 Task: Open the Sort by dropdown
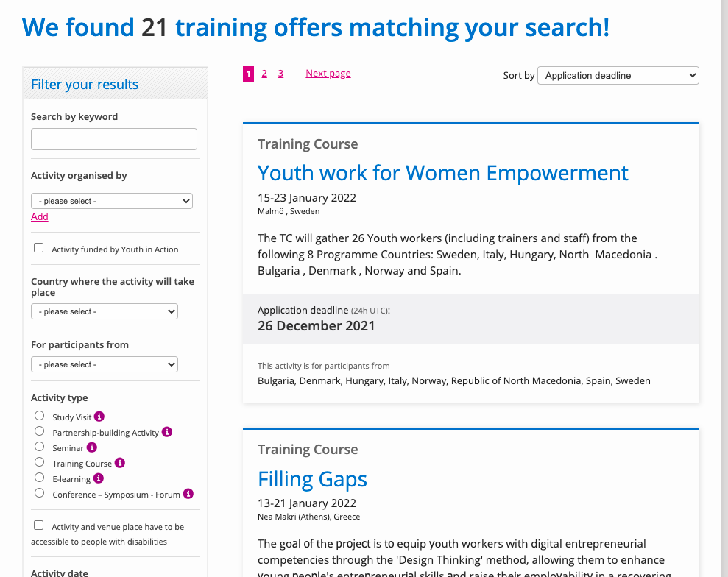pos(618,75)
